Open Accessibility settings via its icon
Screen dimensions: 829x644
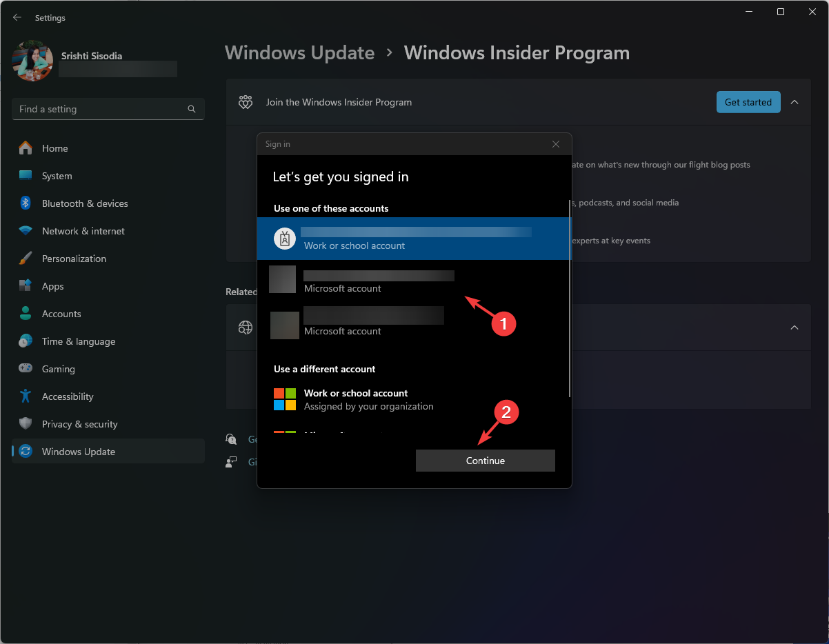(x=24, y=396)
